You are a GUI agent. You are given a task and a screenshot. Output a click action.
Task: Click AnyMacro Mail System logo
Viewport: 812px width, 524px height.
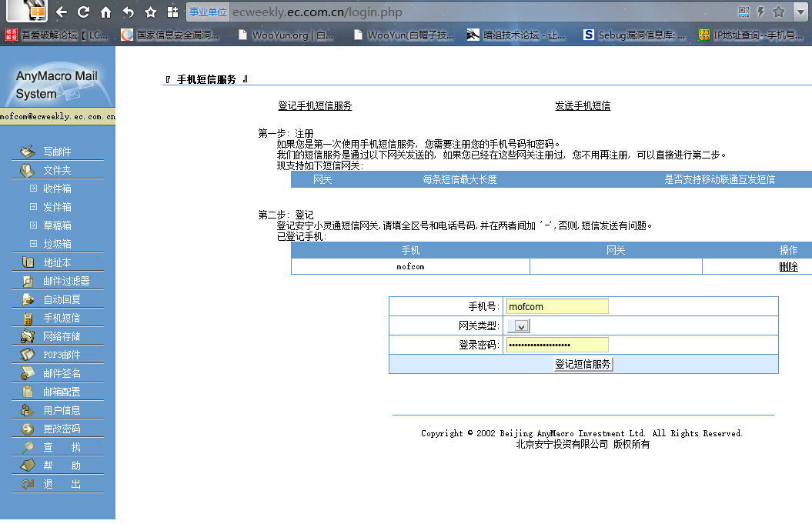point(57,85)
